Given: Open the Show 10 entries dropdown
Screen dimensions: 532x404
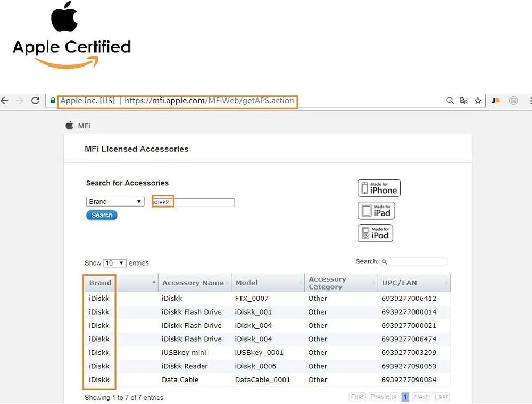Looking at the screenshot, I should tap(115, 263).
